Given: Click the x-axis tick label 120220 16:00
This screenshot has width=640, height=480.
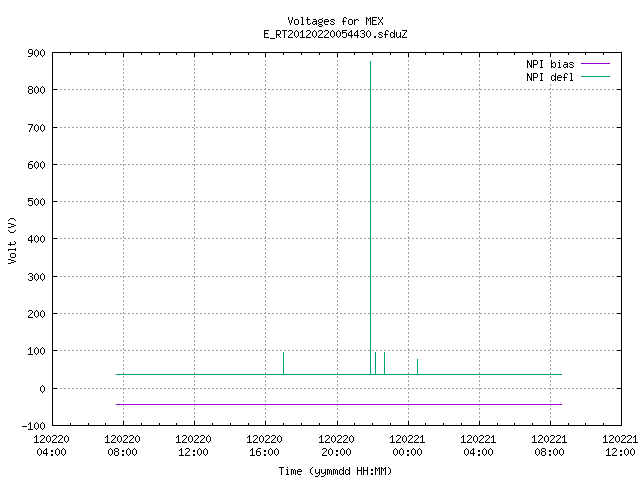Looking at the screenshot, I should pyautogui.click(x=264, y=446).
